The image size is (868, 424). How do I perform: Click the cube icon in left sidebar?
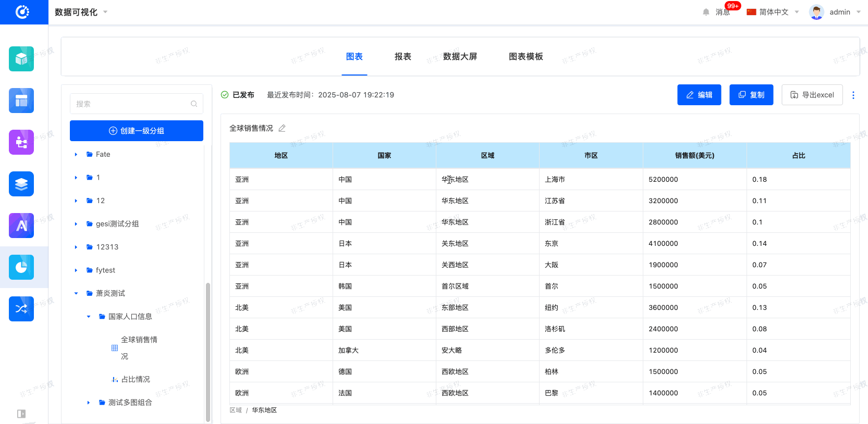pyautogui.click(x=21, y=59)
